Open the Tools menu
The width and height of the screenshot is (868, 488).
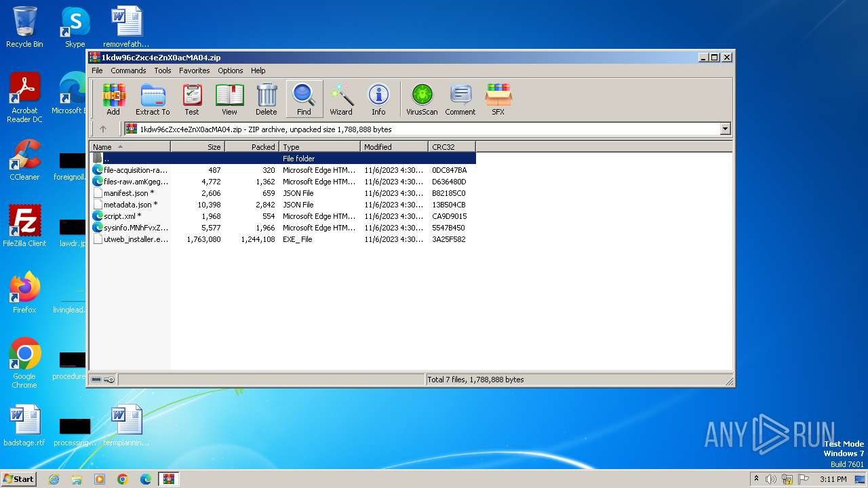click(163, 70)
